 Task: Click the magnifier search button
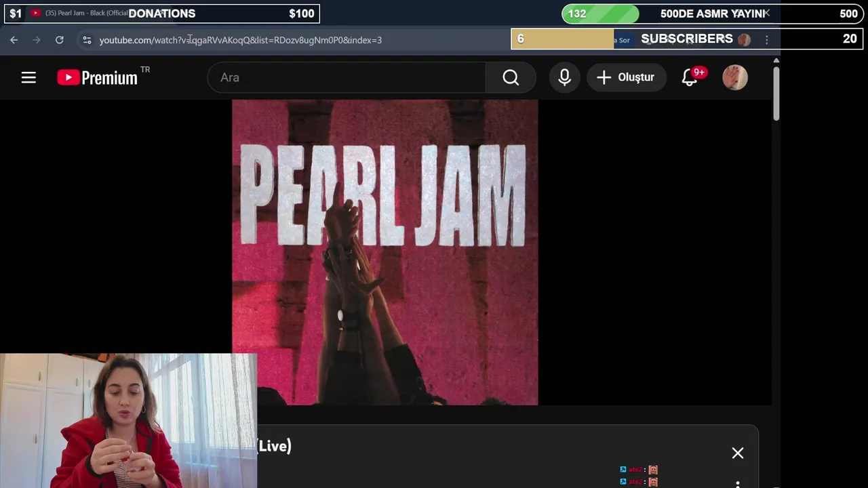point(511,77)
